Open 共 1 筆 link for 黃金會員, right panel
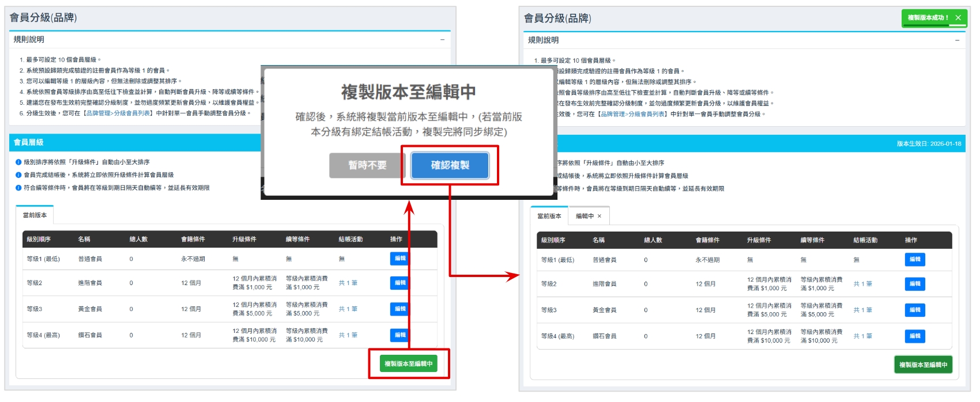The image size is (980, 402). tap(862, 310)
